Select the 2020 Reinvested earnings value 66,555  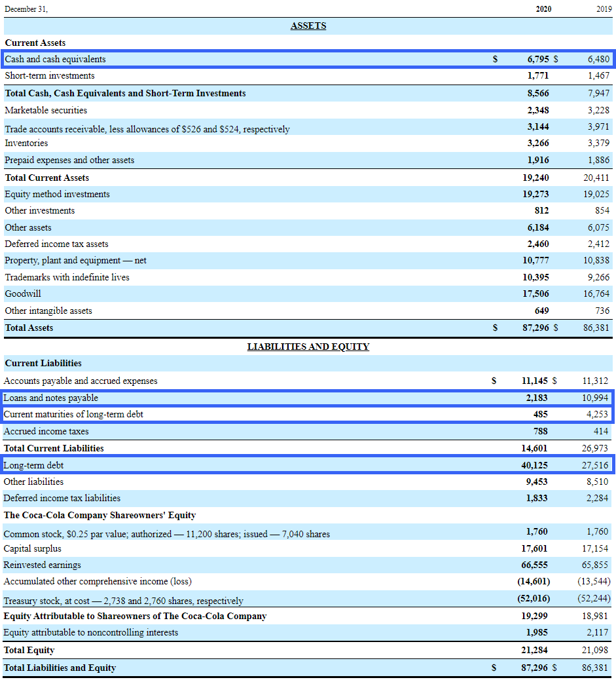[535, 565]
